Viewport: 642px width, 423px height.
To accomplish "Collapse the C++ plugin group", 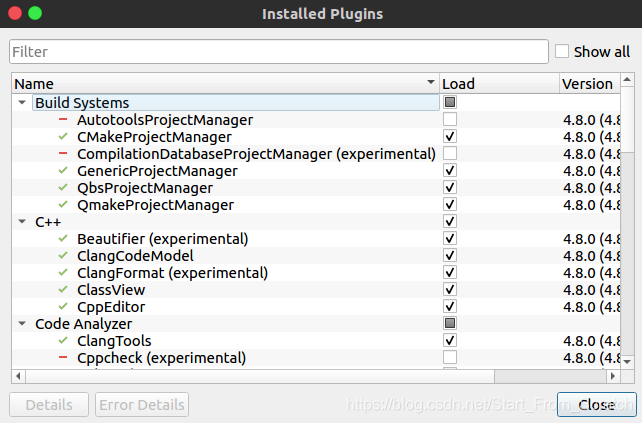I will pos(22,222).
